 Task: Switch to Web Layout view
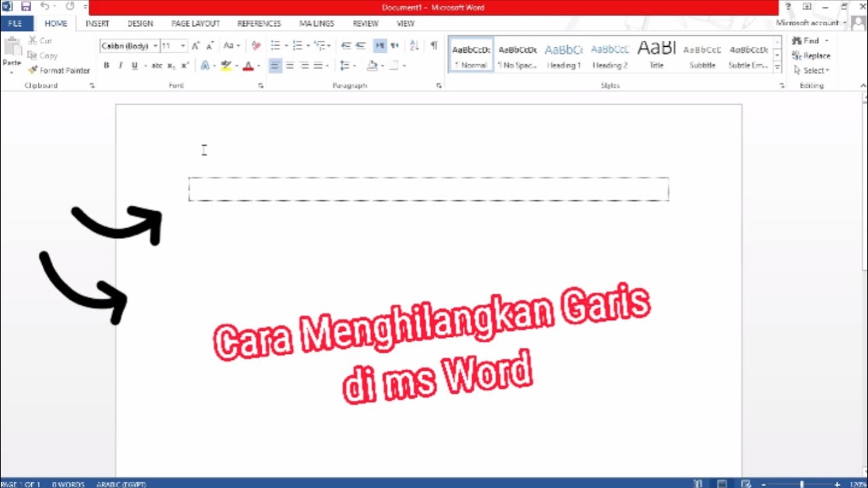[746, 484]
